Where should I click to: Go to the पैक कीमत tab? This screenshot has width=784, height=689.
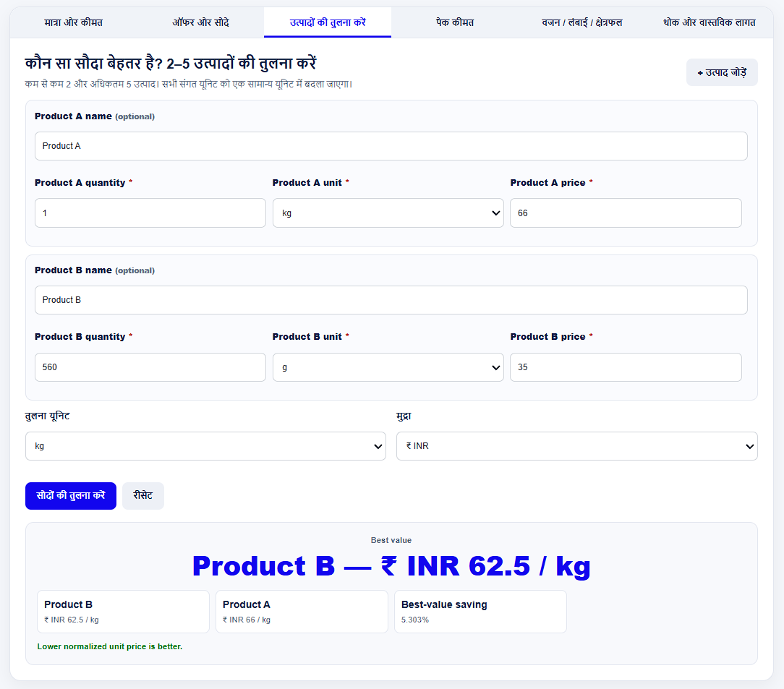[454, 22]
